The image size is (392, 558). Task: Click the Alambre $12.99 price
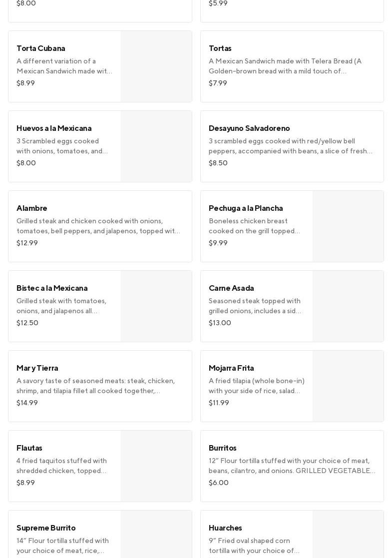coord(27,243)
